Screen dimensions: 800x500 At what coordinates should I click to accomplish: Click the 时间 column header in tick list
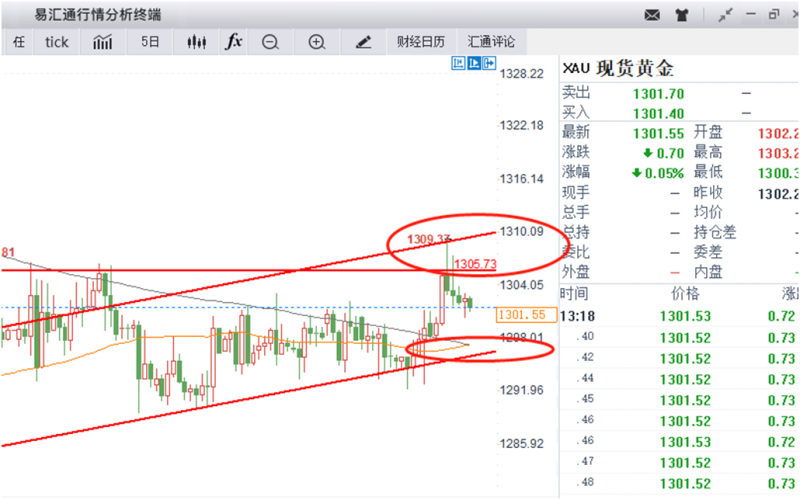pos(575,294)
